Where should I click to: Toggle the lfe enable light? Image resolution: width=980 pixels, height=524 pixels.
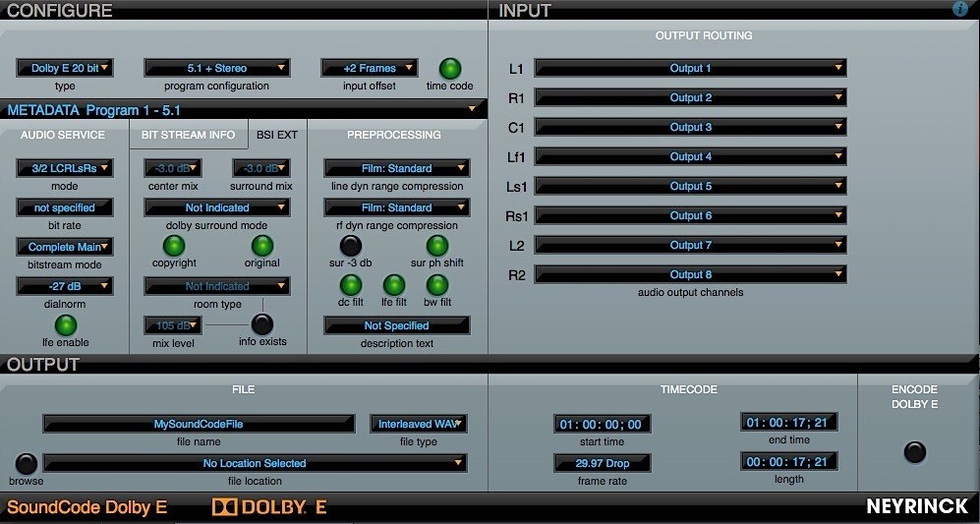coord(66,325)
